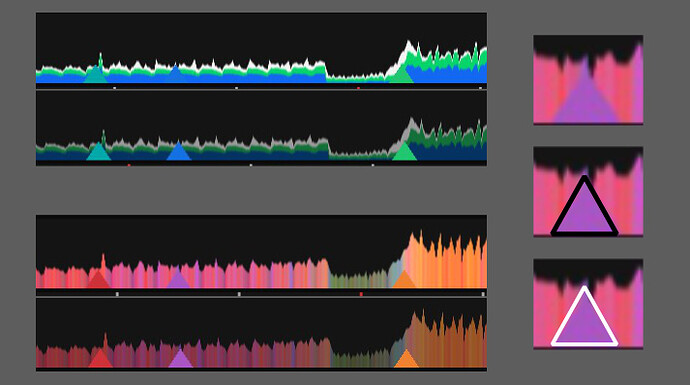This screenshot has width=690, height=385.
Task: Select blue triangle marker in dimmed blue-green waveform
Action: [179, 152]
